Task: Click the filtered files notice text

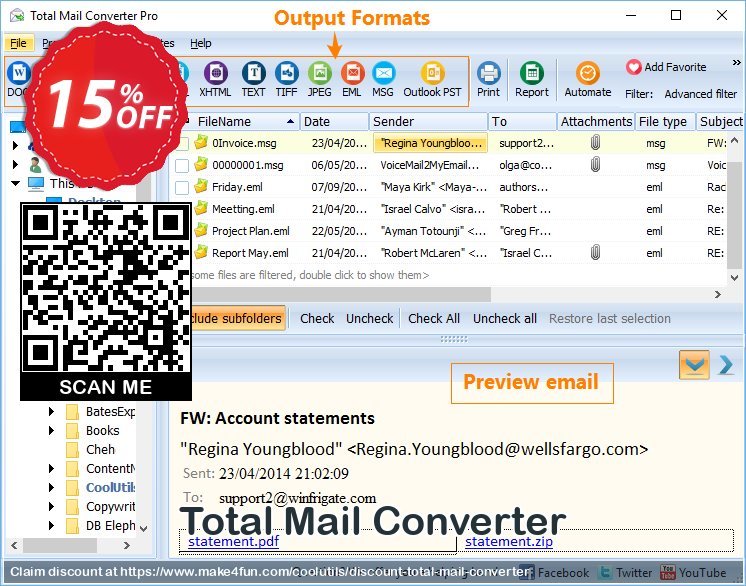Action: click(310, 275)
